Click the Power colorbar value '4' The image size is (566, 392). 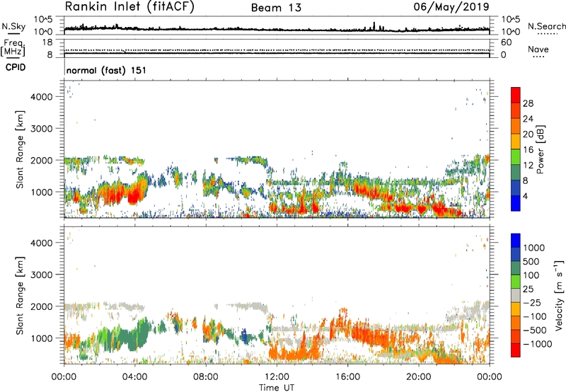pyautogui.click(x=526, y=196)
